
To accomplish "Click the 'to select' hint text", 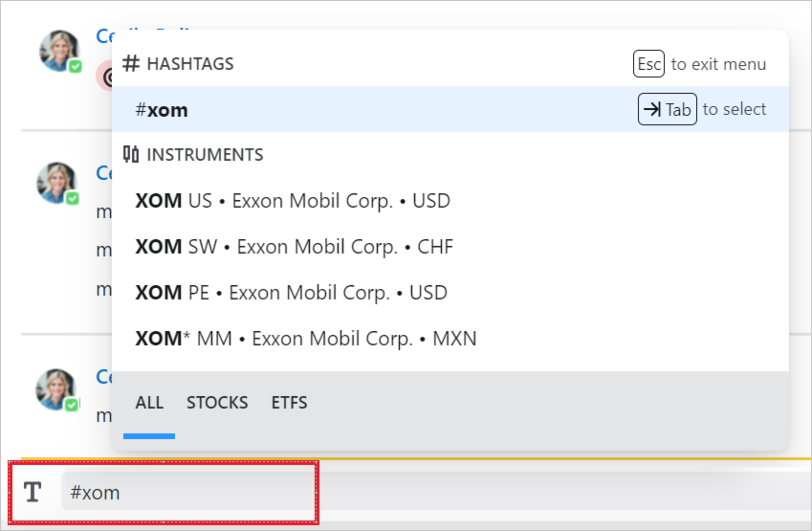I will (x=735, y=109).
